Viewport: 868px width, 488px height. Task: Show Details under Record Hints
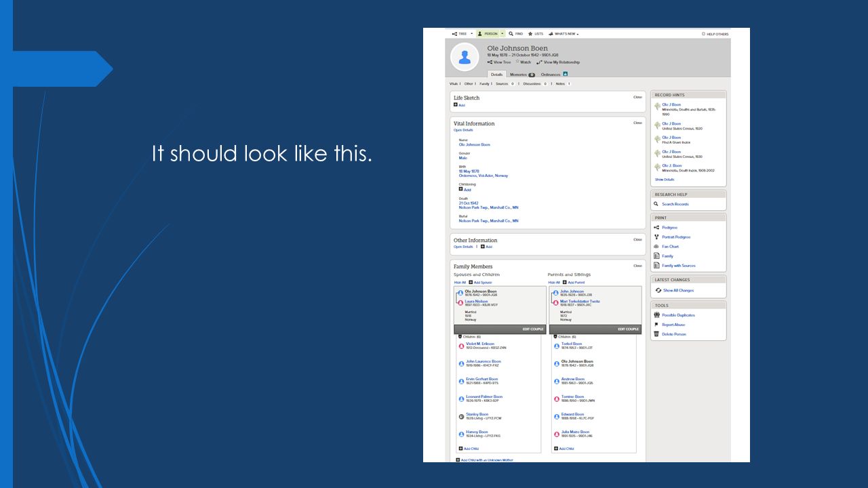point(665,180)
